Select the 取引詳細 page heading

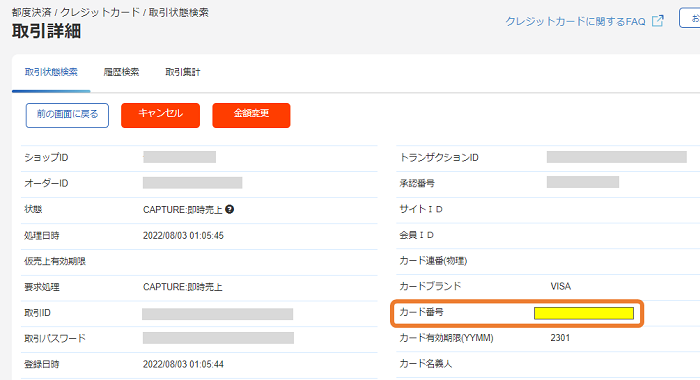coord(46,31)
